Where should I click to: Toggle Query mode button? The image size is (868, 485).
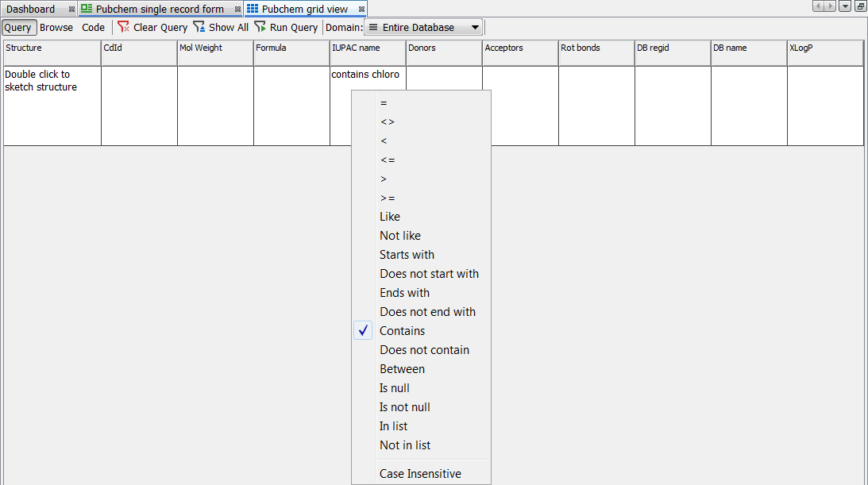pyautogui.click(x=17, y=27)
